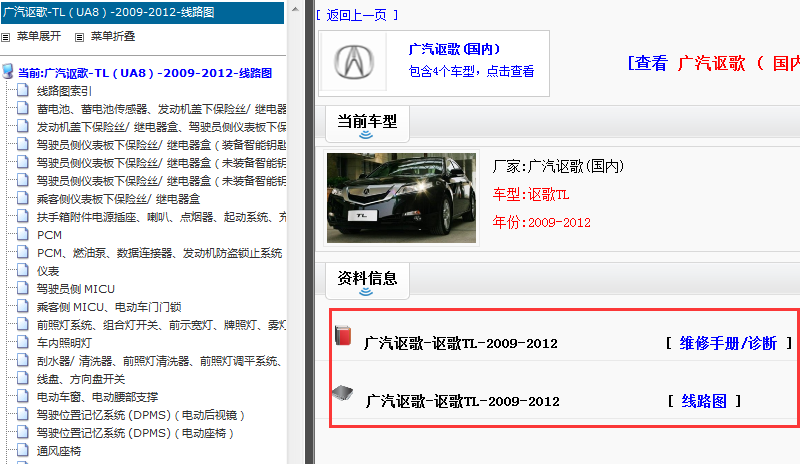Screen dimensions: 800x464
Task: Click left panel scrollbar up arrow
Action: pos(295,9)
